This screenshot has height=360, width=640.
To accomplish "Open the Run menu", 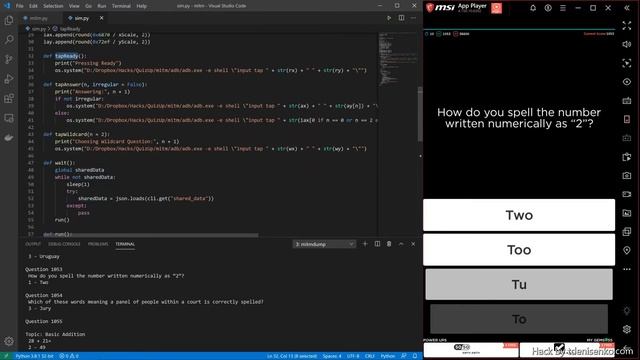I will point(102,6).
